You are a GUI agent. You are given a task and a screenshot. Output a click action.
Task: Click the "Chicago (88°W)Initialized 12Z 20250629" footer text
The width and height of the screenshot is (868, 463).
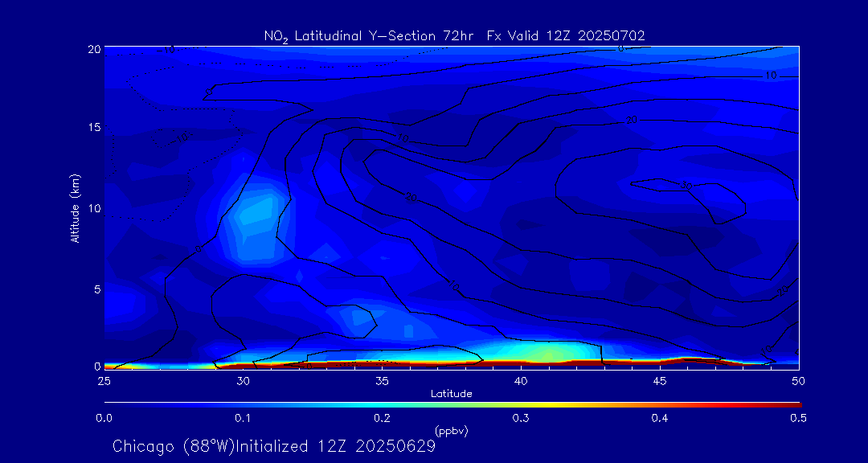point(274,446)
